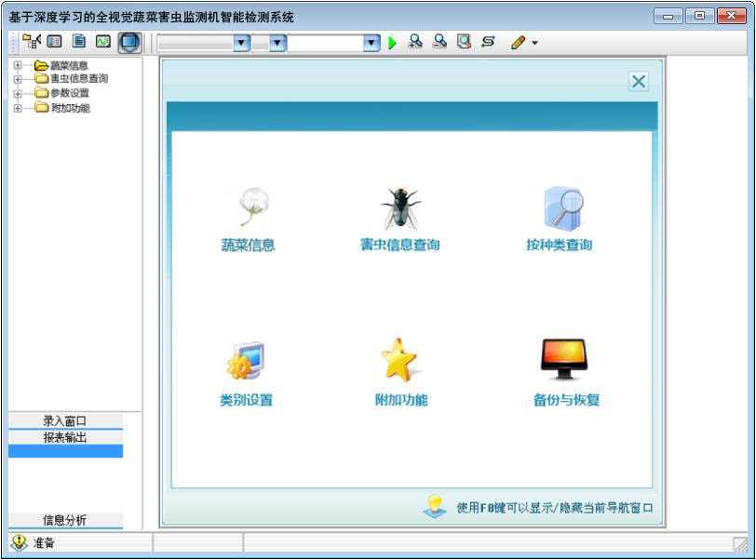Screen dimensions: 756x560
Task: Minimize the application window
Action: 668,17
